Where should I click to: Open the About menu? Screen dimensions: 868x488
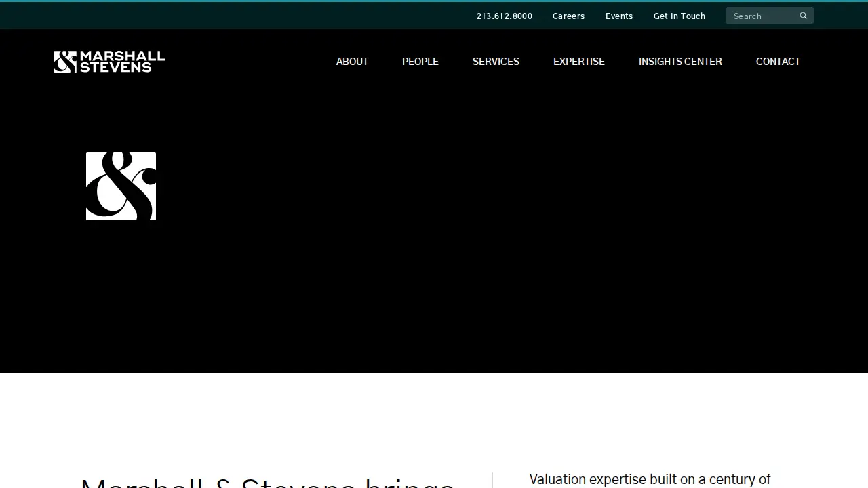point(352,62)
